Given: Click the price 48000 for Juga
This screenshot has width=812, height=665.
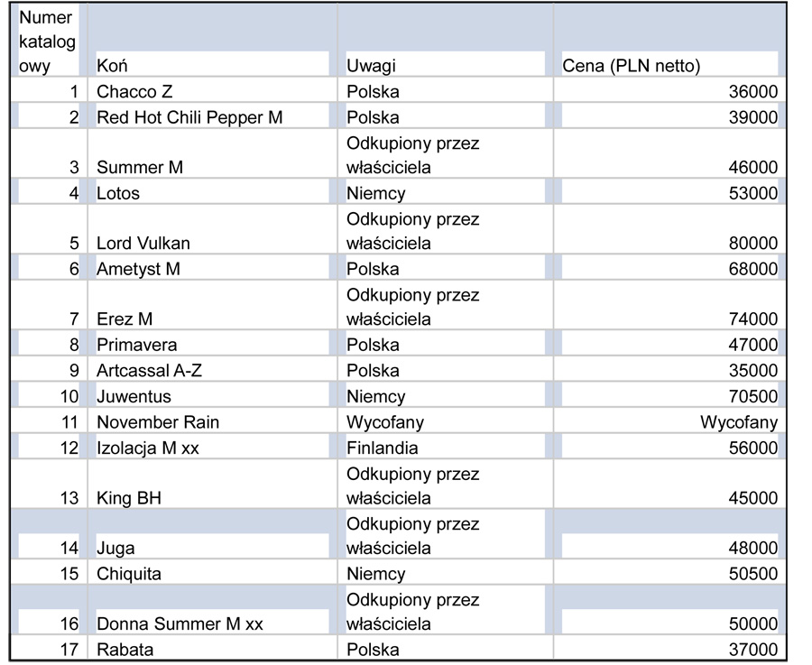Looking at the screenshot, I should click(752, 549).
